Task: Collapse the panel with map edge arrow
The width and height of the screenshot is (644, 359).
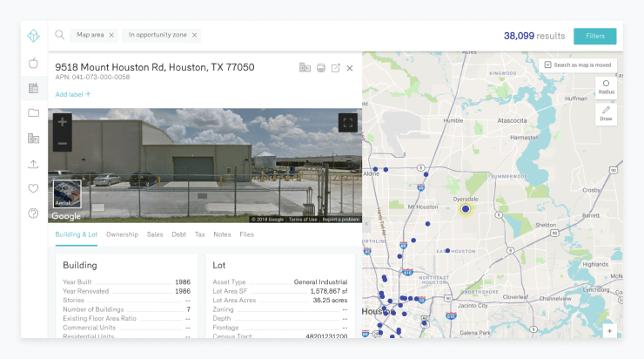Action: click(366, 224)
